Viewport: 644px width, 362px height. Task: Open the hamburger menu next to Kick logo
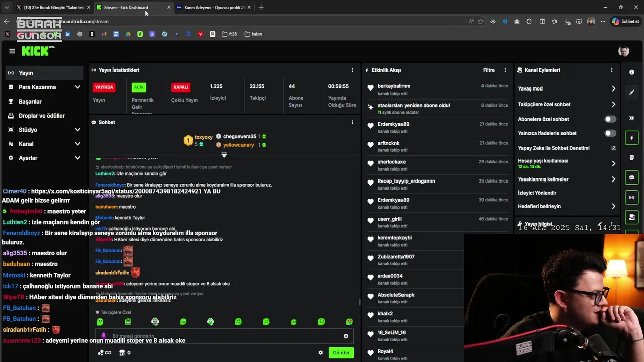coord(12,51)
